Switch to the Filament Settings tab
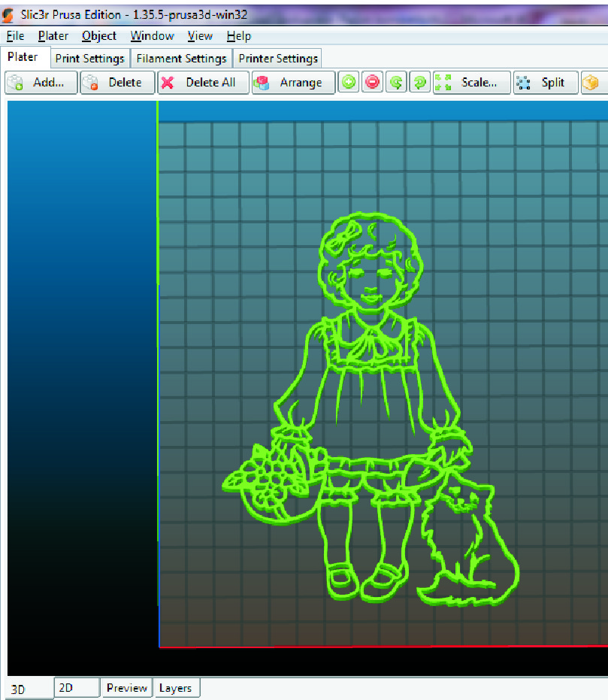This screenshot has height=700, width=608. [181, 59]
